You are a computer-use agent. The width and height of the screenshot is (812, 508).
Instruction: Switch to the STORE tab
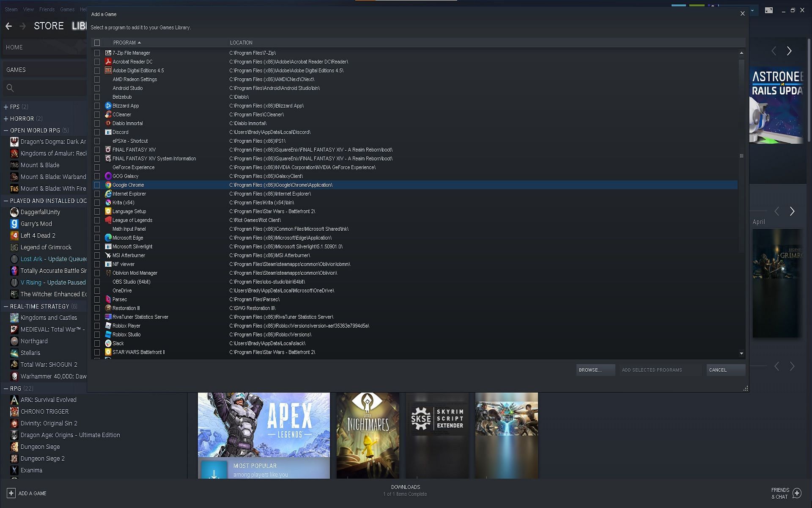point(49,26)
